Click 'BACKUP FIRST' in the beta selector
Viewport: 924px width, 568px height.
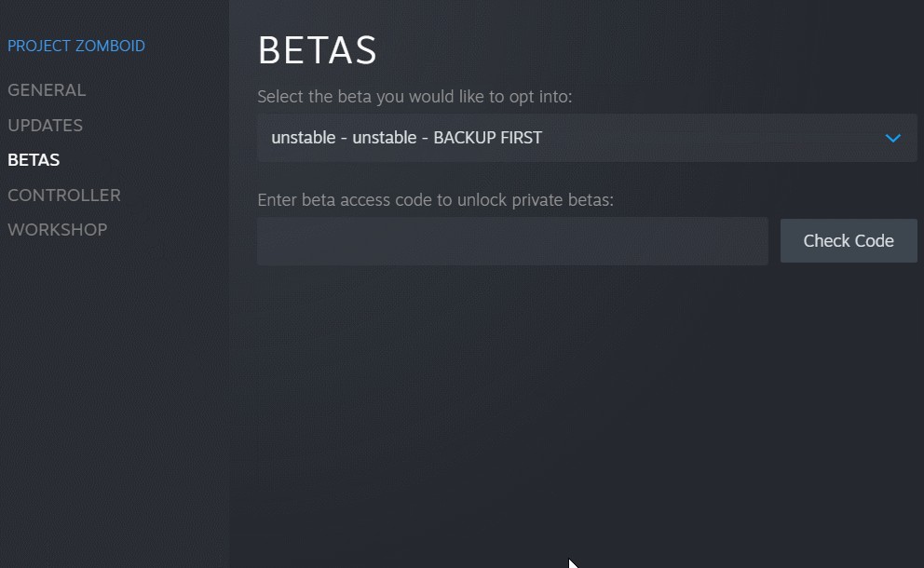pyautogui.click(x=487, y=138)
